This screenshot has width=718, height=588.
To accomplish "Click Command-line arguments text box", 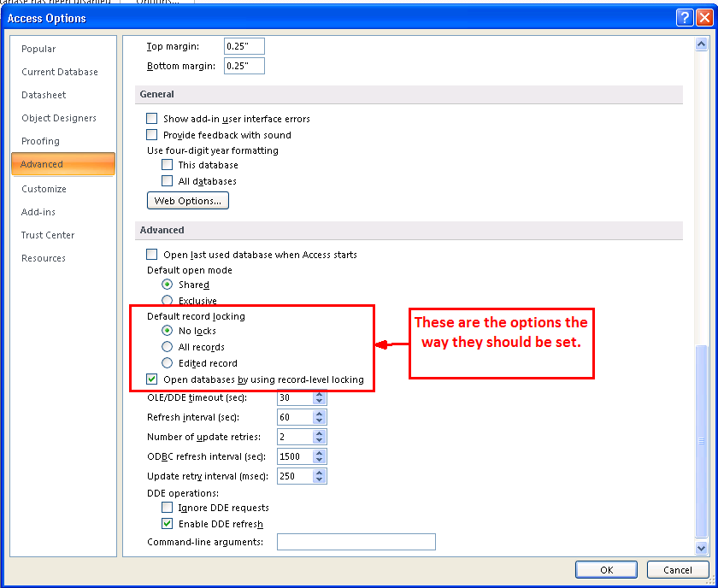I will pos(356,542).
